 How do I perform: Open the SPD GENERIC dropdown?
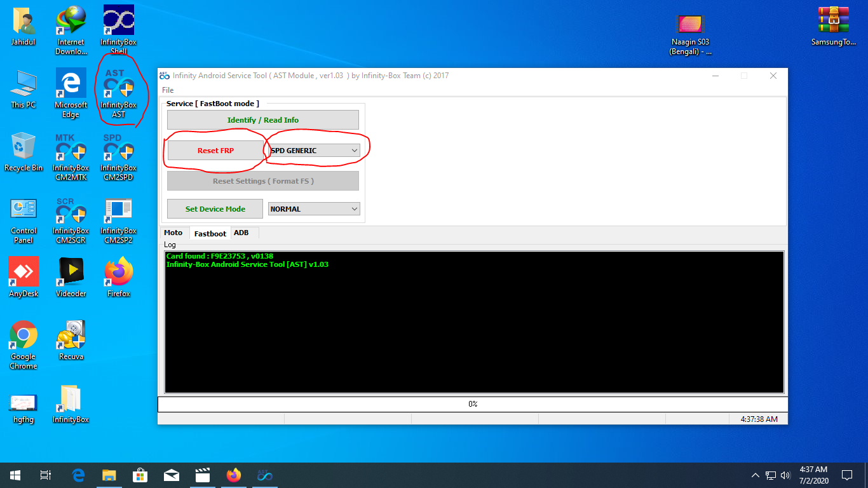coord(314,151)
